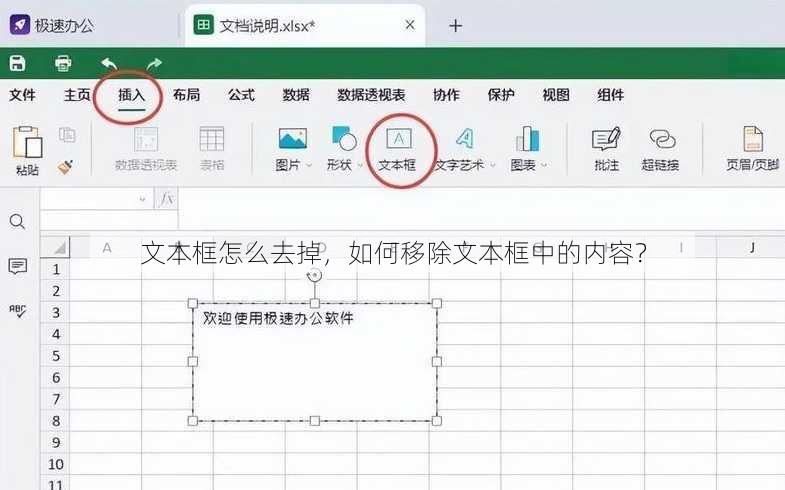Image resolution: width=785 pixels, height=490 pixels.
Task: Click the Print icon in quick toolbar
Action: 63,64
